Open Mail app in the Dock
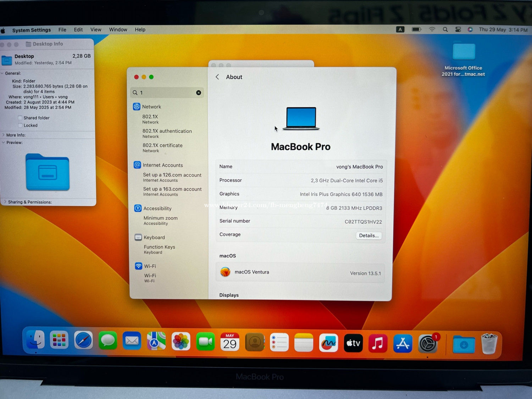The width and height of the screenshot is (532, 399). (132, 341)
